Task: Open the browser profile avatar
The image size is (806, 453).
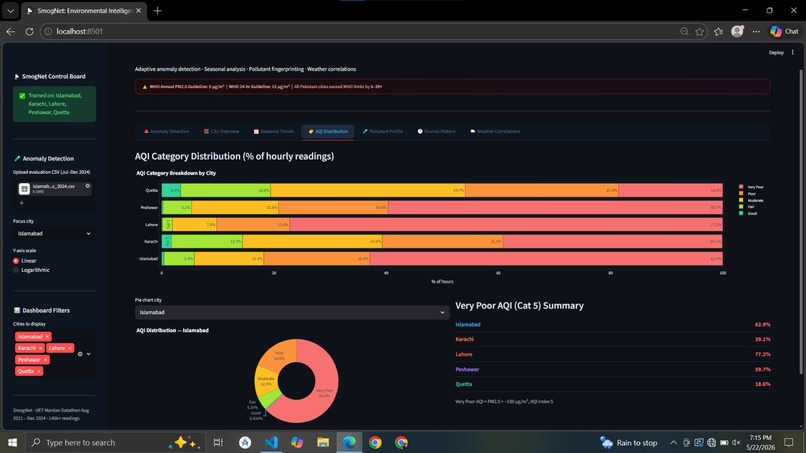Action: coord(737,31)
